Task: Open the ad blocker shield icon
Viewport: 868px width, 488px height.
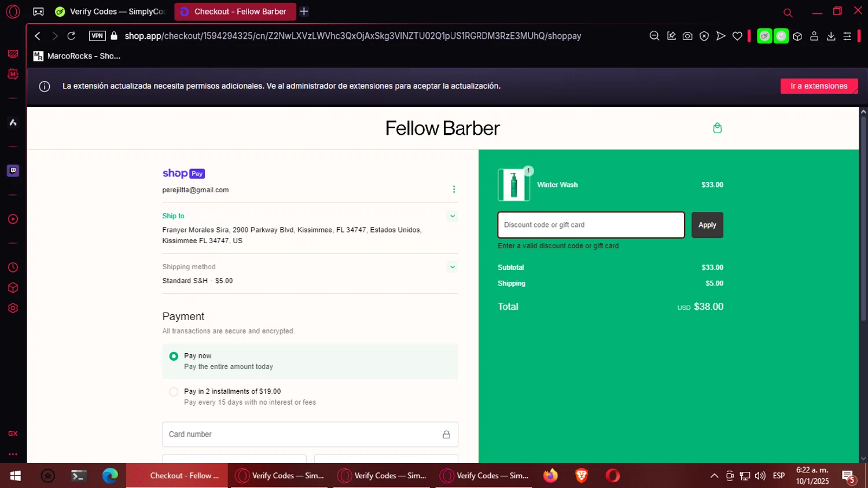Action: coord(704,36)
